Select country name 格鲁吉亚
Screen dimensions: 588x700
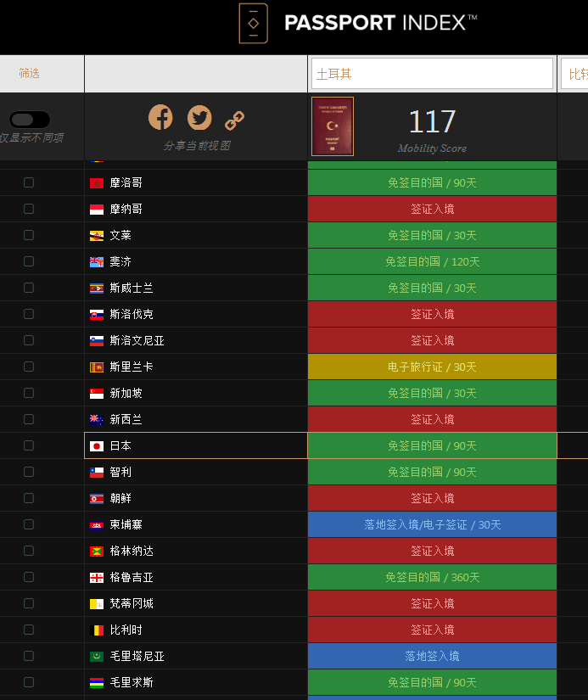[132, 578]
